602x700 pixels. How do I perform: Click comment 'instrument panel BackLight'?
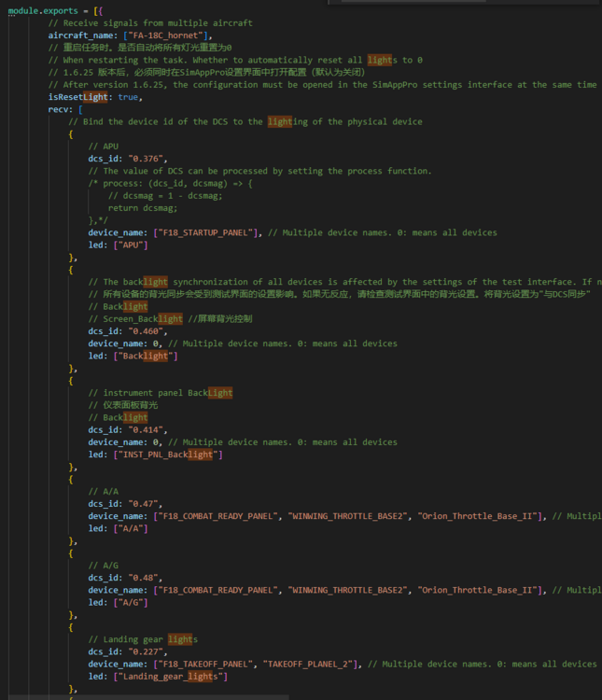161,393
